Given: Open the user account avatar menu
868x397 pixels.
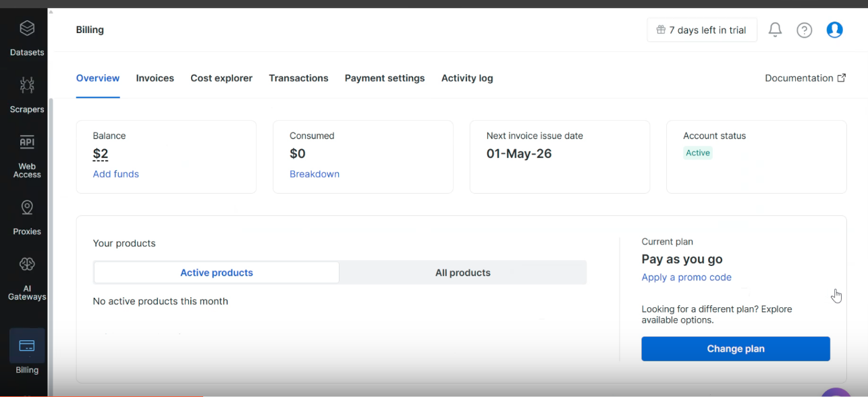Looking at the screenshot, I should pyautogui.click(x=835, y=30).
